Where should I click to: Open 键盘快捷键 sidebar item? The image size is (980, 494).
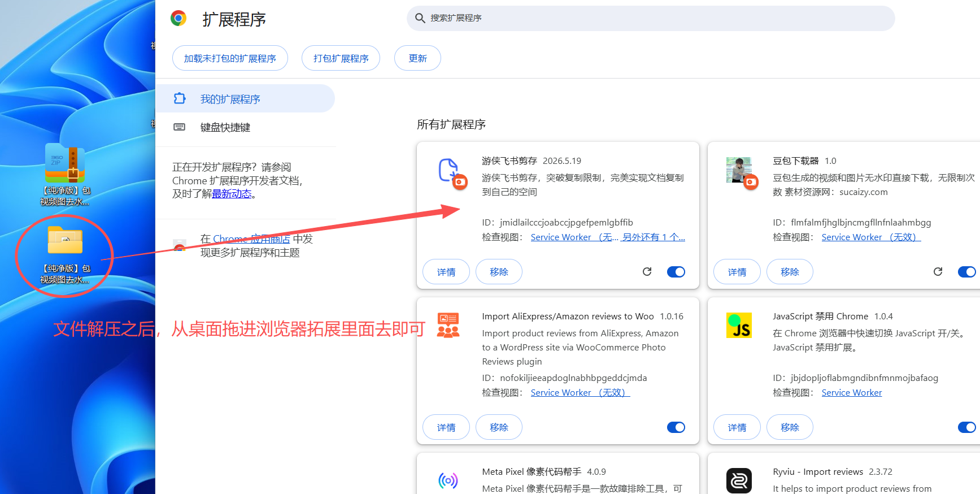tap(245, 127)
